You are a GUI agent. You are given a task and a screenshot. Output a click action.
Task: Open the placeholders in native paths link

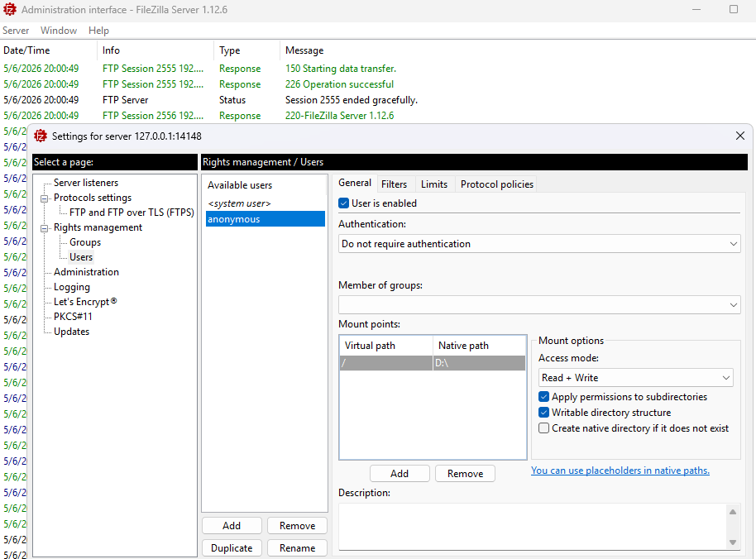point(620,471)
